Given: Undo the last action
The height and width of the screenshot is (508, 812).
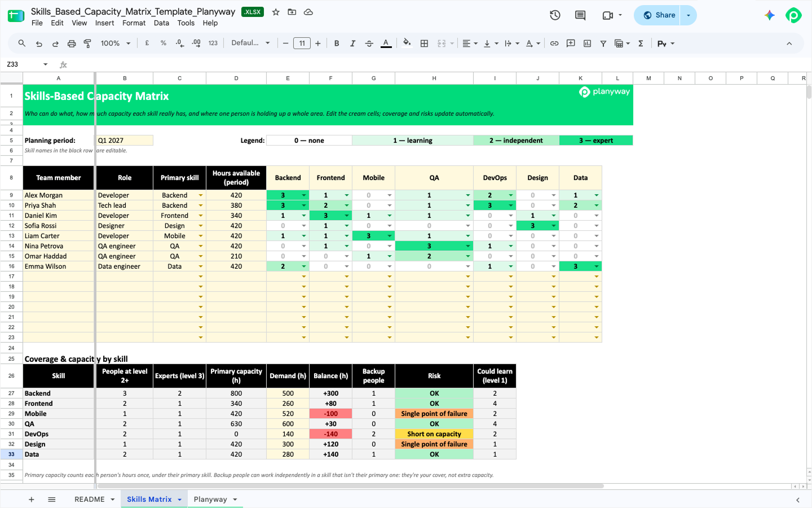Looking at the screenshot, I should (39, 43).
